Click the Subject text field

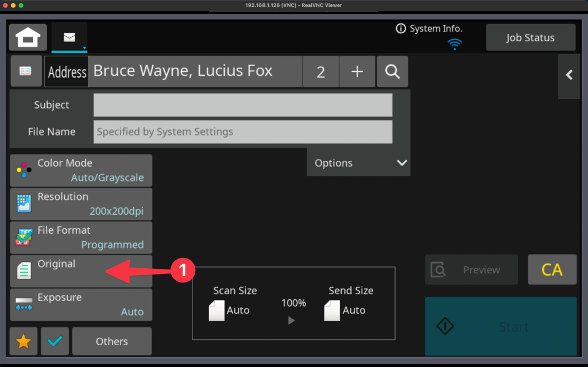pyautogui.click(x=243, y=105)
